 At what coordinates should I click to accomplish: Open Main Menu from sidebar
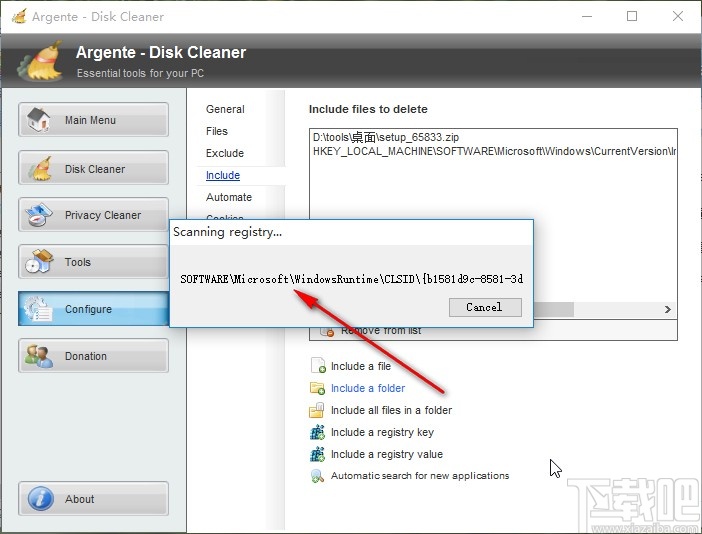93,120
